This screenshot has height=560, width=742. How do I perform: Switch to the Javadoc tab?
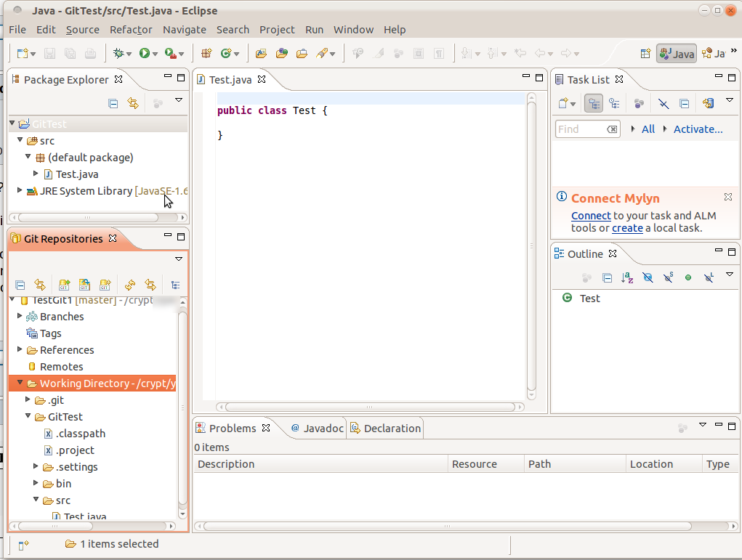[317, 428]
